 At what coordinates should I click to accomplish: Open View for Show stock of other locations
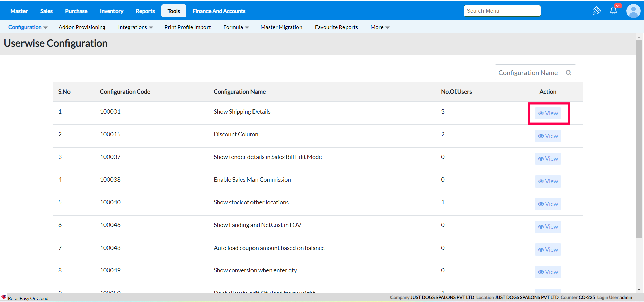click(548, 204)
